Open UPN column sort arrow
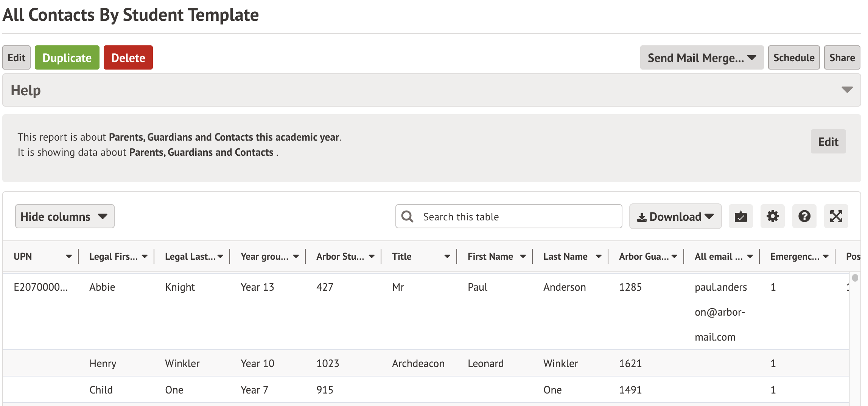The image size is (868, 406). click(x=68, y=257)
